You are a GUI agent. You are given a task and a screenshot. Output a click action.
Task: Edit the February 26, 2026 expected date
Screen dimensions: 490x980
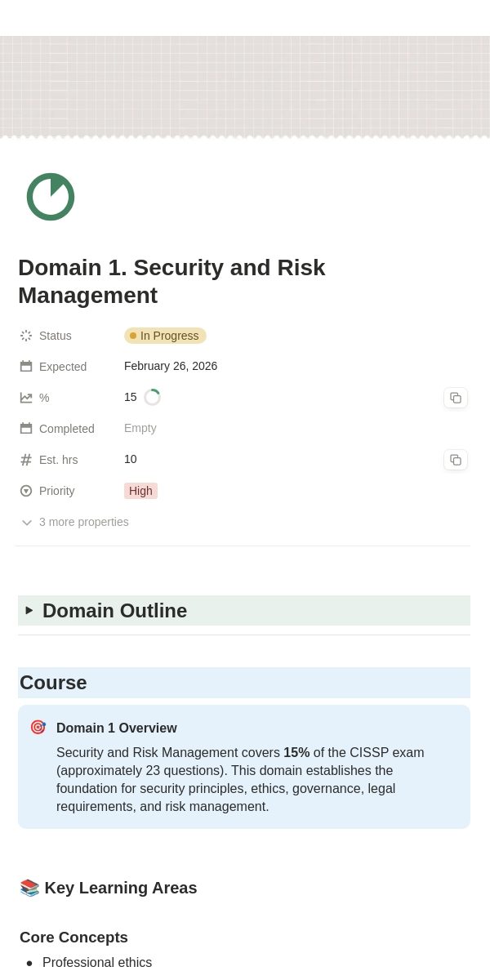[x=171, y=366]
